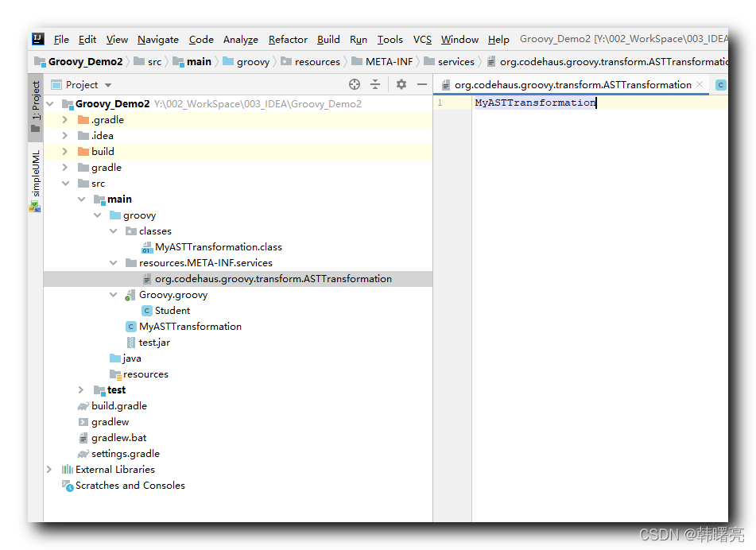Screen dimensions: 756x550
Task: Click the IntelliJ IDEA logo icon
Action: pyautogui.click(x=38, y=39)
